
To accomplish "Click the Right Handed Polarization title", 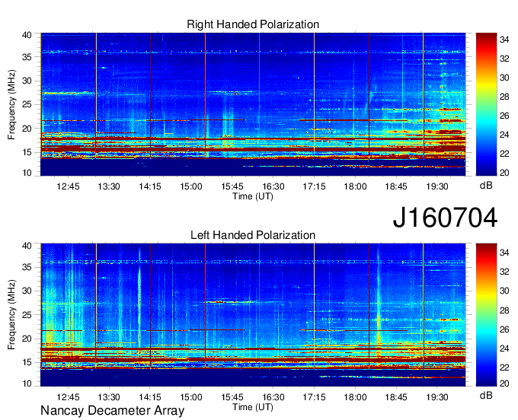I will click(x=253, y=24).
